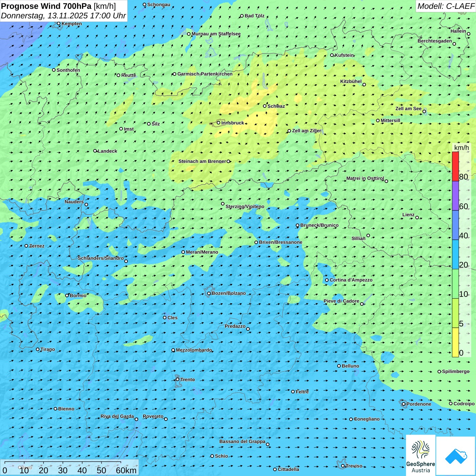This screenshot has width=476, height=476.
Task: Click the 'Prognose Wind 700hPa' title
Action: [x=46, y=6]
